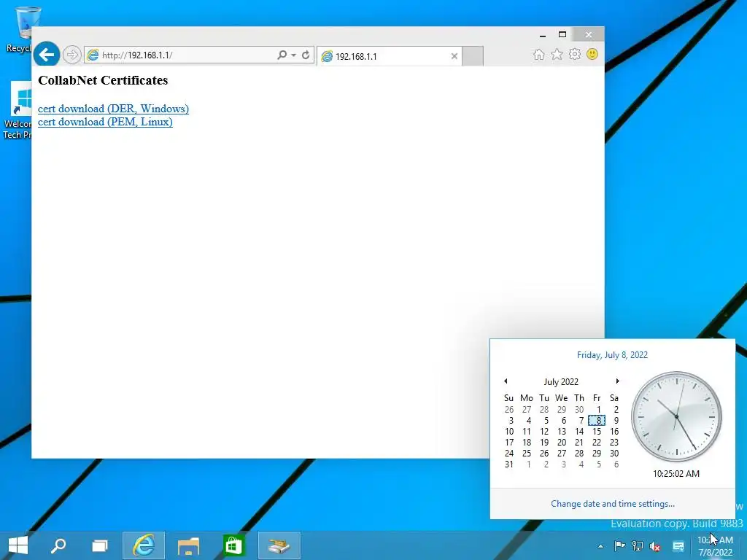Open the Welcome to Tech Preview shortcut
Viewport: 747px width, 560px height.
coord(18,111)
